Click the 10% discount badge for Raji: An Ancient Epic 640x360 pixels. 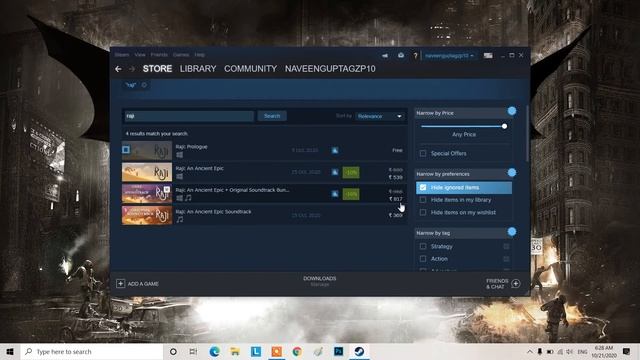pos(351,172)
